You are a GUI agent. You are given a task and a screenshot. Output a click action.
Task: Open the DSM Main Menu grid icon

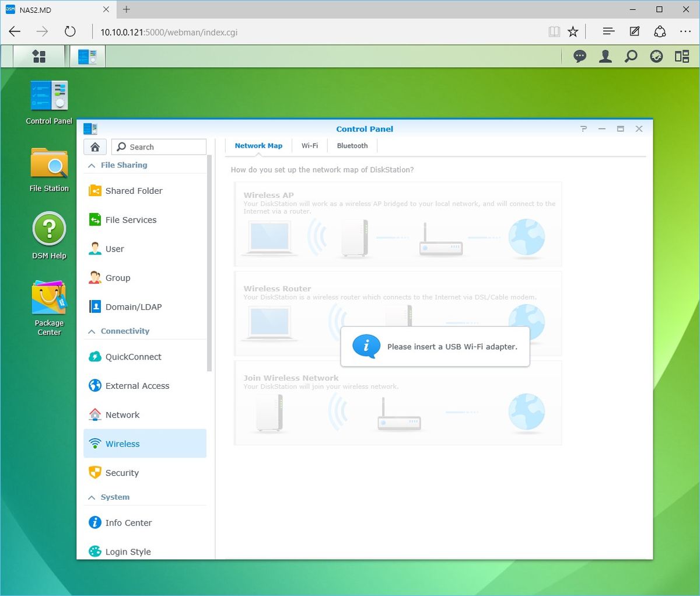(39, 56)
